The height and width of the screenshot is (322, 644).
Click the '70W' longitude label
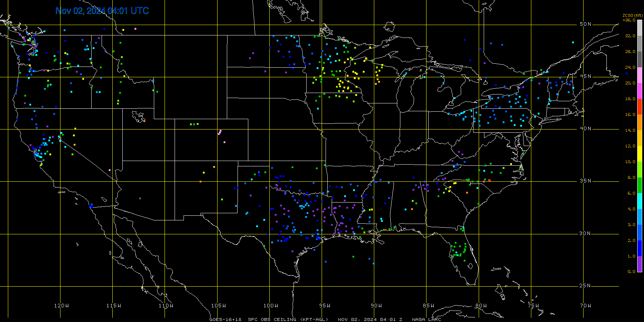(586, 306)
